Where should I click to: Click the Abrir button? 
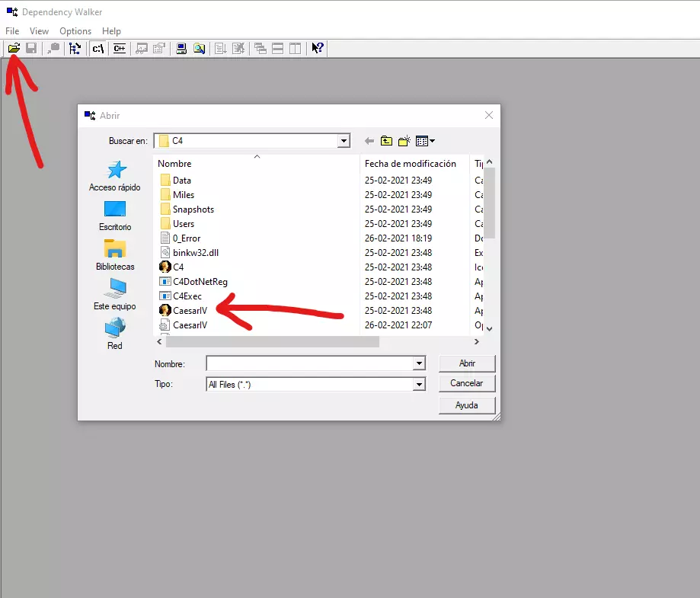coord(467,363)
